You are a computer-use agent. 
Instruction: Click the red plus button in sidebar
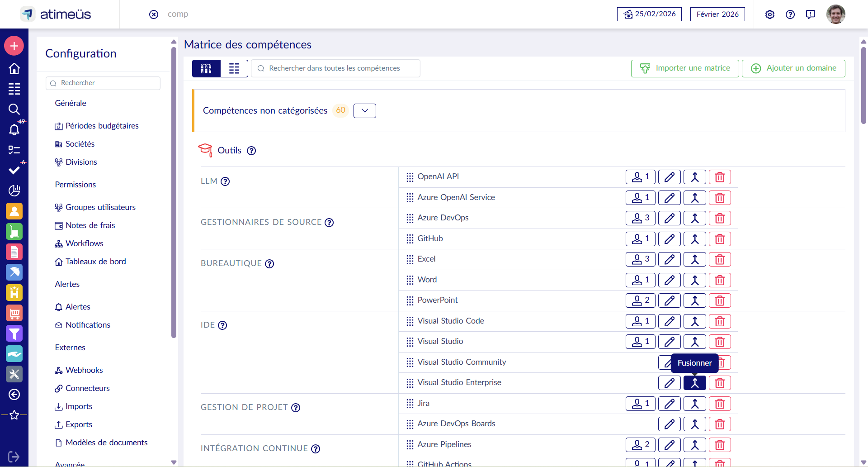tap(14, 46)
